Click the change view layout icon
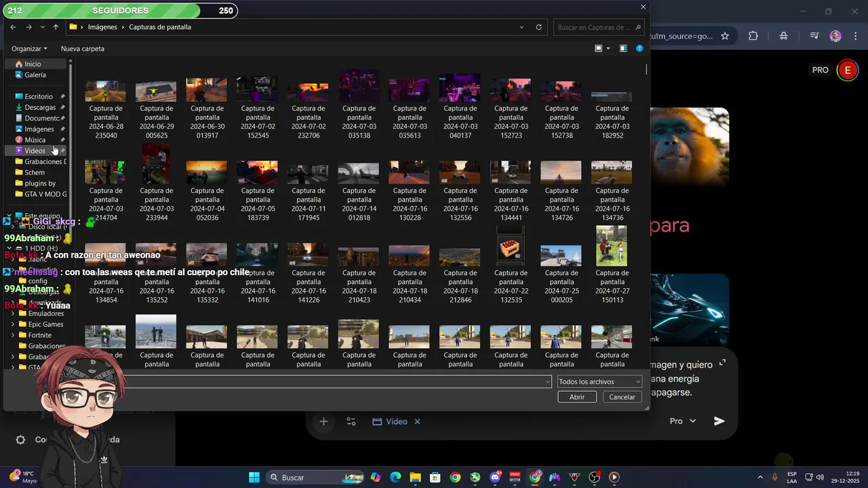This screenshot has width=868, height=488. point(599,49)
